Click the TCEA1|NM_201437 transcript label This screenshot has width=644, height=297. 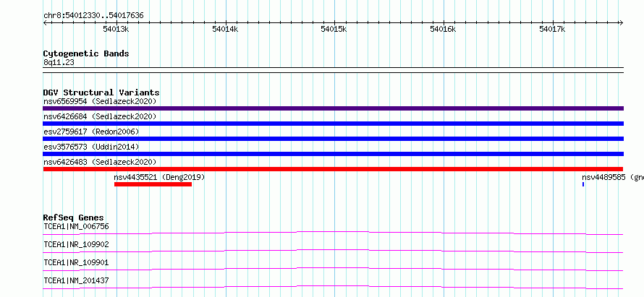(x=76, y=280)
